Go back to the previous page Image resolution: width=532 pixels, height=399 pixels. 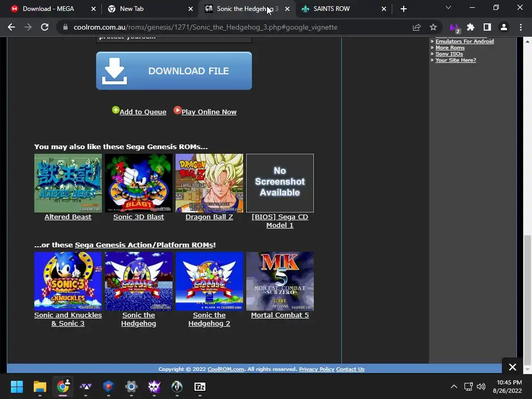click(x=11, y=27)
